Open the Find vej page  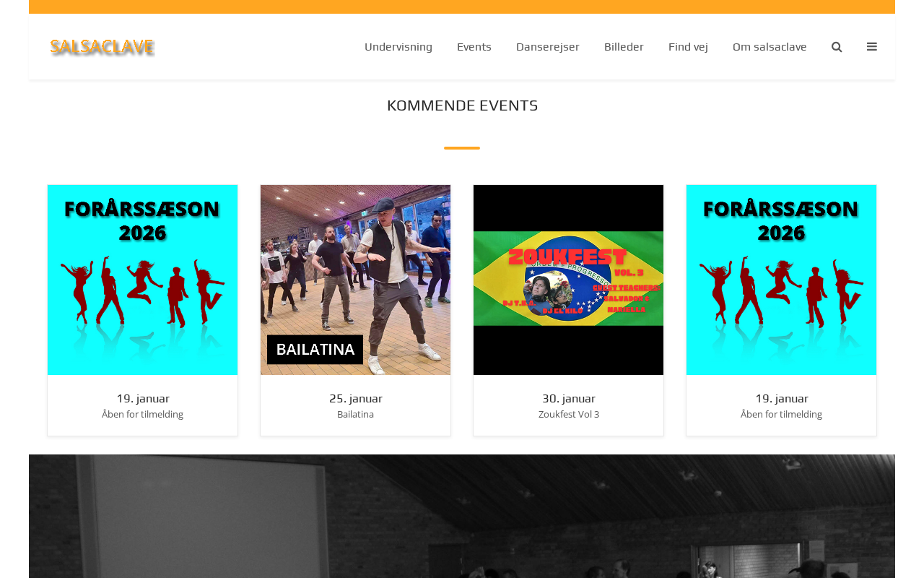pyautogui.click(x=688, y=47)
